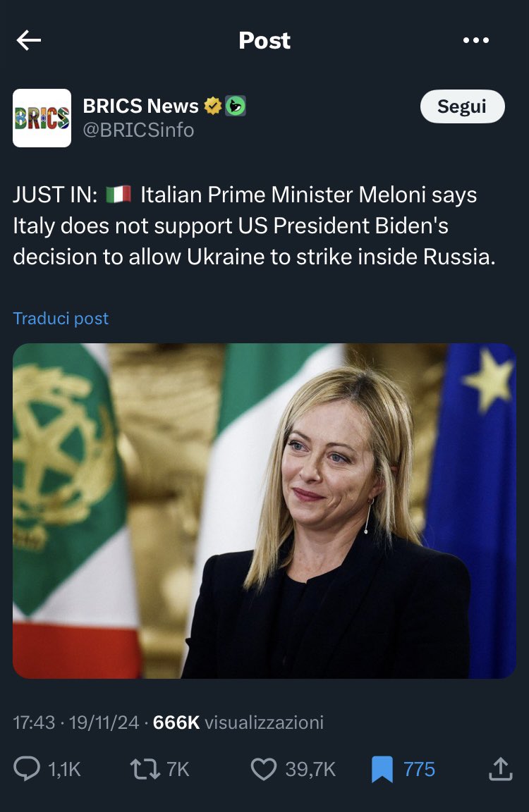Open the BRICS News display name
529x812 pixels.
tap(141, 106)
